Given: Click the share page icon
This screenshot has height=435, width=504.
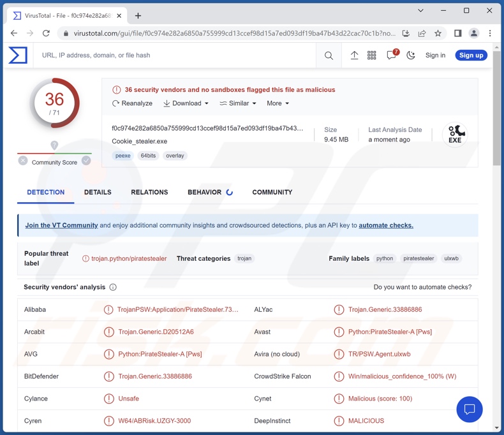Looking at the screenshot, I should [422, 33].
